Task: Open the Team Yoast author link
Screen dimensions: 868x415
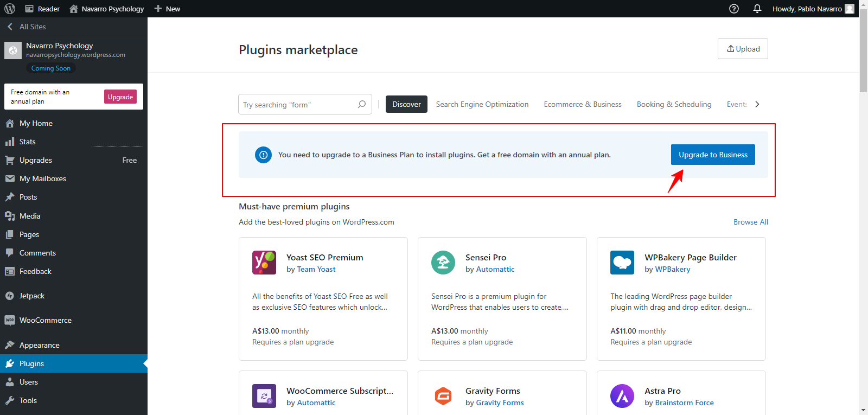Action: (x=316, y=269)
